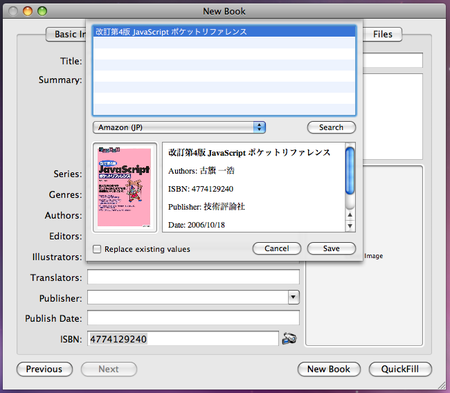Click Save in the search sheet

331,248
